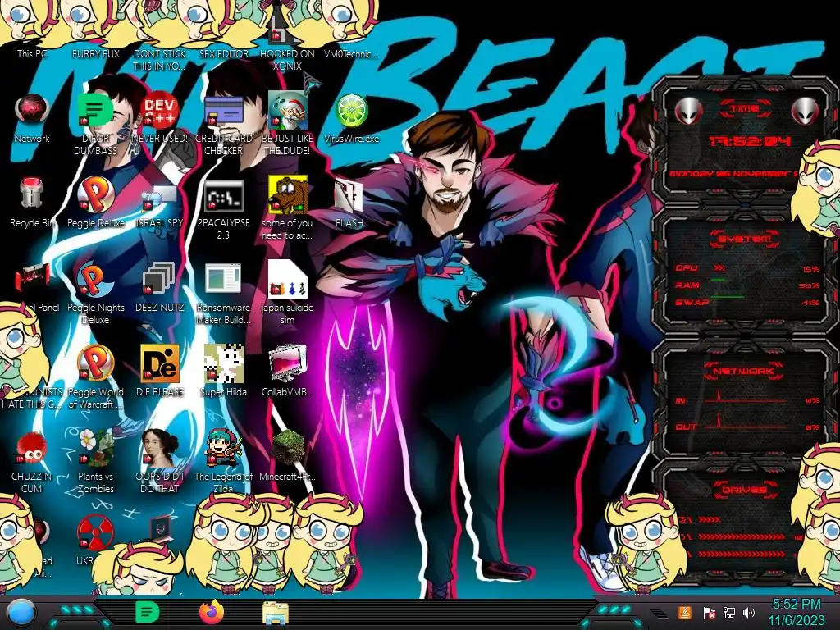840x630 pixels.
Task: Click the orange tray icon
Action: coord(684,612)
